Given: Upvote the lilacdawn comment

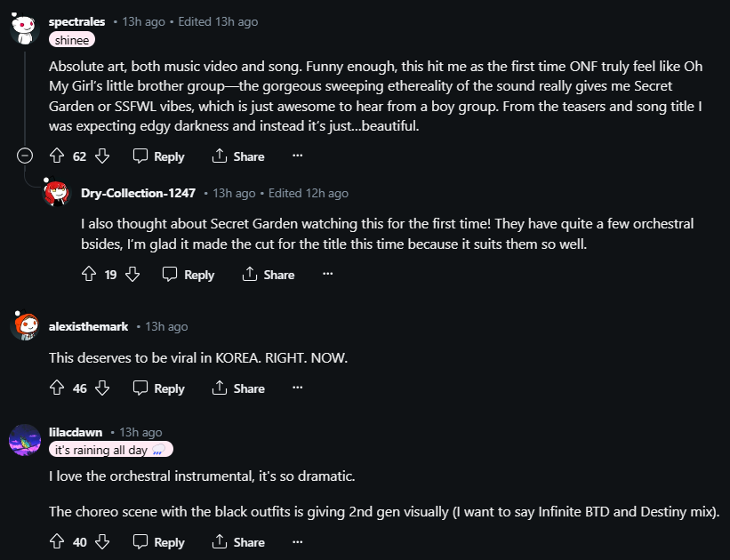Looking at the screenshot, I should pyautogui.click(x=57, y=542).
